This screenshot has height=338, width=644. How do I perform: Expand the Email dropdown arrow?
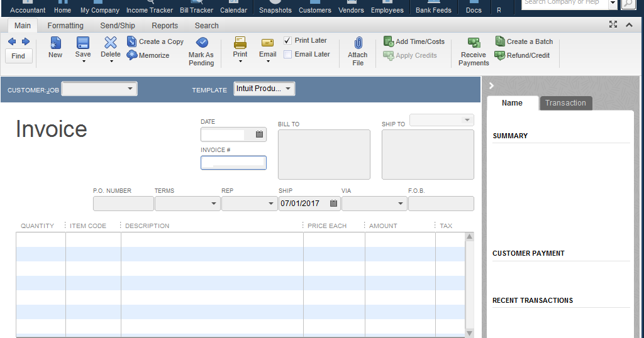tap(268, 62)
